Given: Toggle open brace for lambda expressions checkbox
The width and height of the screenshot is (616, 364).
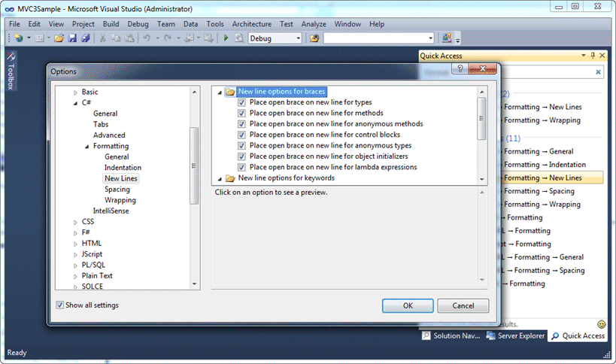Looking at the screenshot, I should click(241, 167).
